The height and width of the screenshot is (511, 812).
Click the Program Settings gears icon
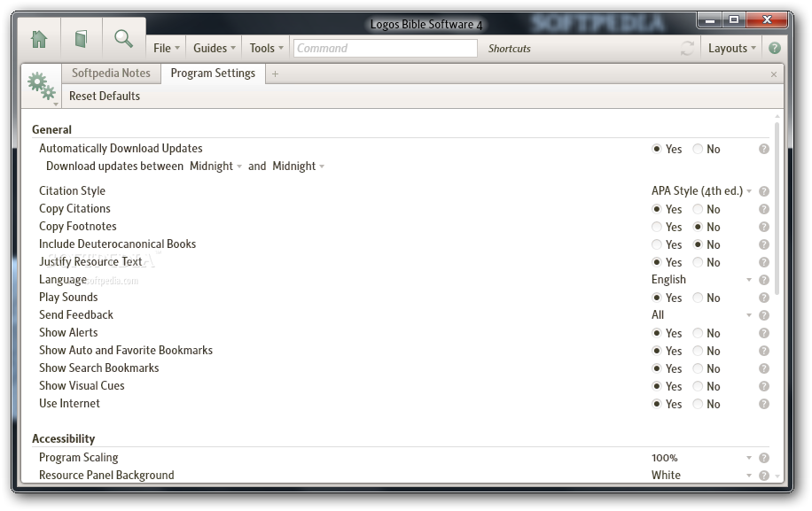pyautogui.click(x=42, y=86)
